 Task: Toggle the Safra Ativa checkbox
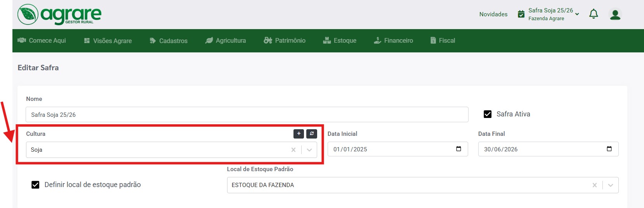[488, 114]
